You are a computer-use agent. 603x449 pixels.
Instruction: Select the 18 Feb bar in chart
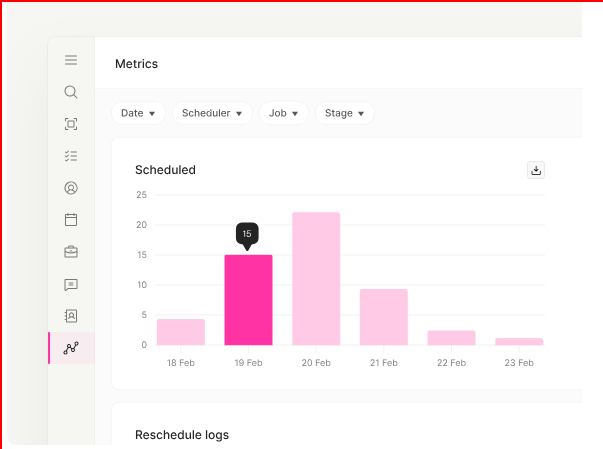click(x=181, y=332)
